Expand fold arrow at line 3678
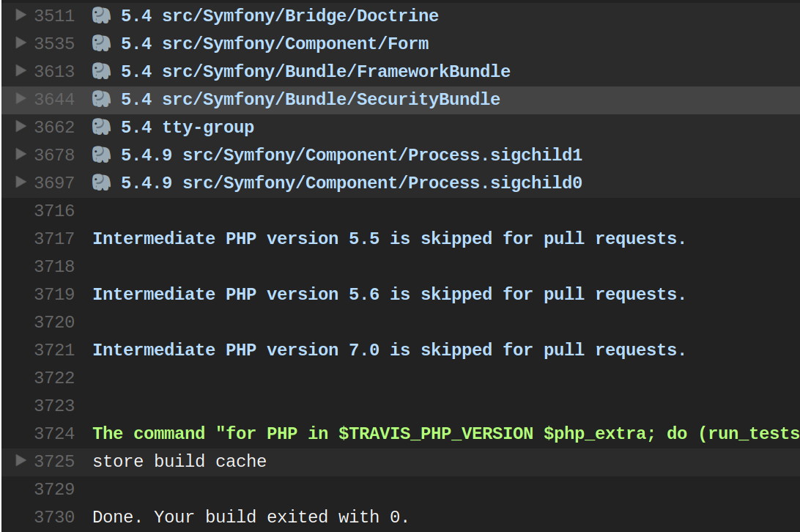The image size is (800, 532). (21, 154)
